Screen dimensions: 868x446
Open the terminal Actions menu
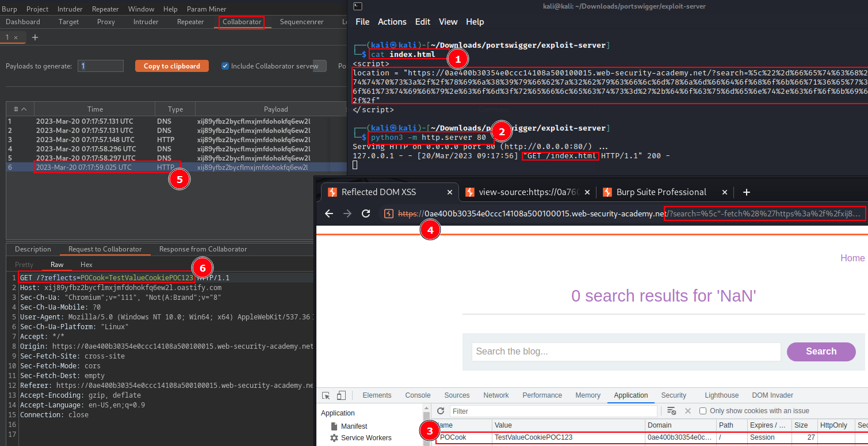click(x=392, y=22)
